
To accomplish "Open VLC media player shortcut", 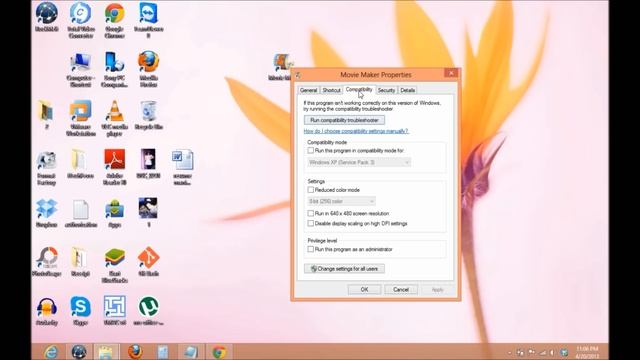I will tap(114, 118).
